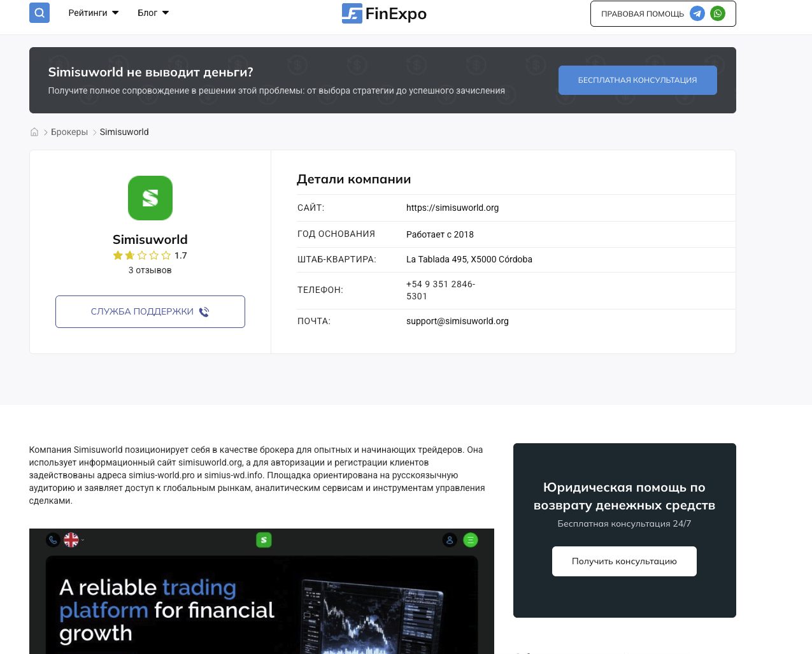Click the ШТАБ-КВАРТИРА label
Image resolution: width=812 pixels, height=654 pixels.
point(337,259)
